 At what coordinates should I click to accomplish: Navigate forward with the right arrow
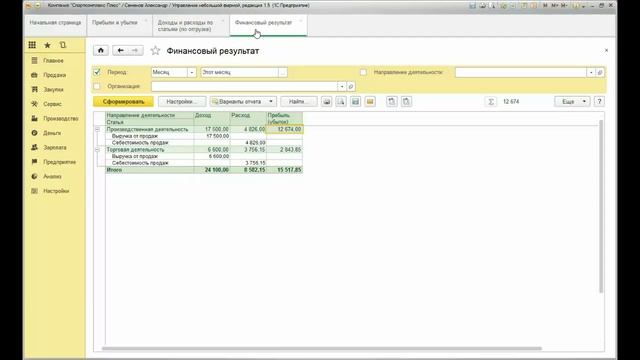pos(135,50)
